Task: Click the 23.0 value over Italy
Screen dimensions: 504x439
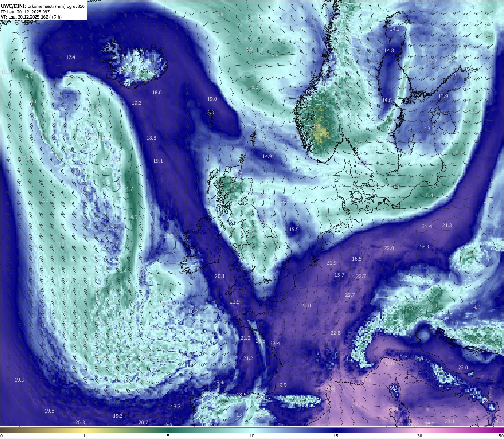Action: [463, 368]
